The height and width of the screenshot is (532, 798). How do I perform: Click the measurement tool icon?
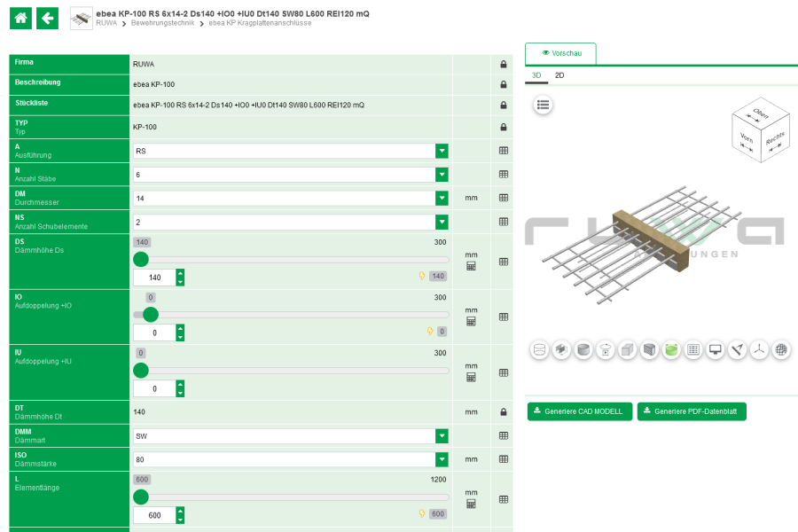coord(737,350)
